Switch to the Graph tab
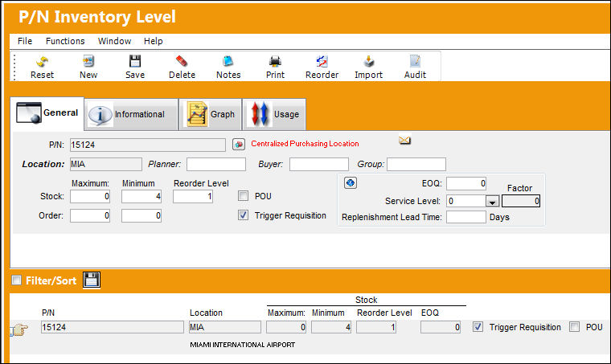The height and width of the screenshot is (364, 611). (x=211, y=114)
